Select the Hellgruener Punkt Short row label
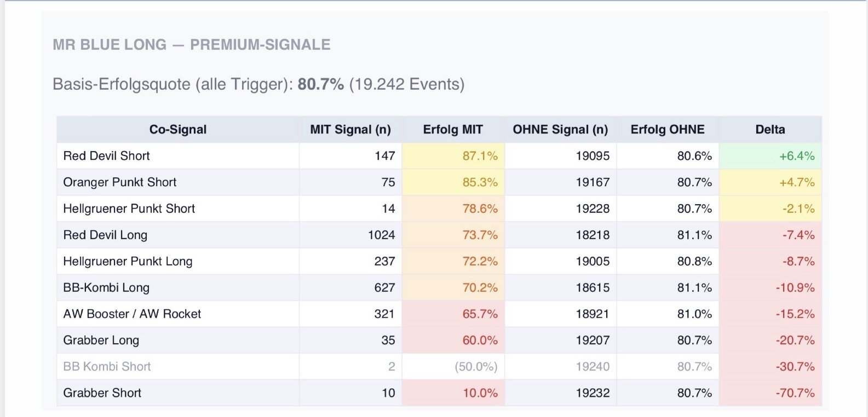Viewport: 868px width, 417px height. pyautogui.click(x=129, y=208)
